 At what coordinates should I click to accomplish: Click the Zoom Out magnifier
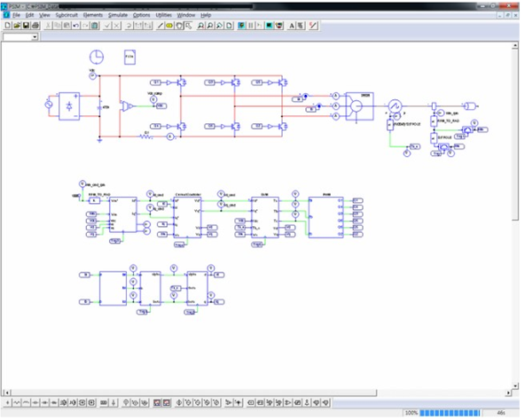click(210, 26)
